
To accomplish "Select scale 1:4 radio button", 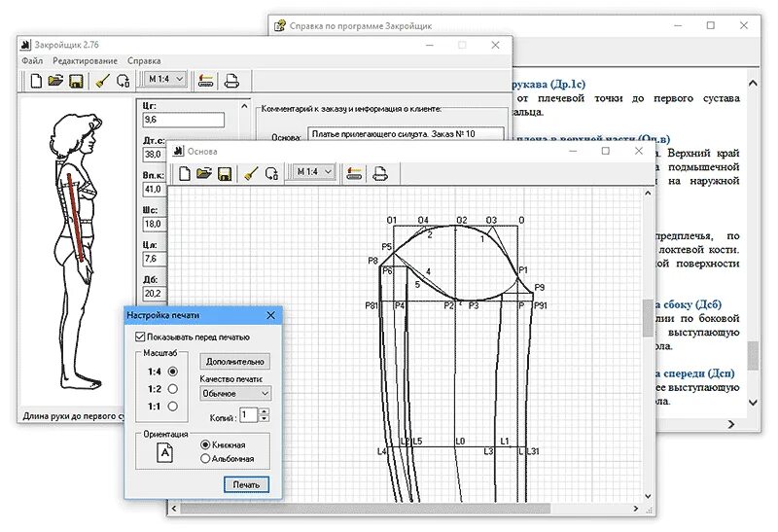I will click(x=173, y=372).
